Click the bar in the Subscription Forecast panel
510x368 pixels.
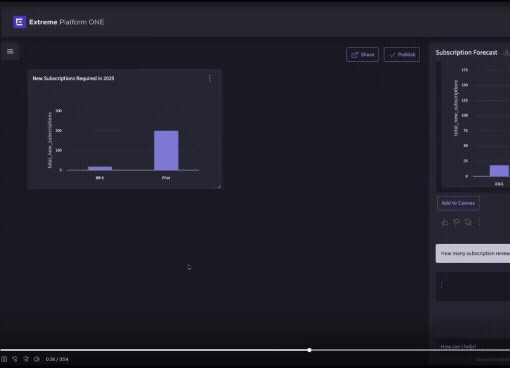[x=499, y=171]
